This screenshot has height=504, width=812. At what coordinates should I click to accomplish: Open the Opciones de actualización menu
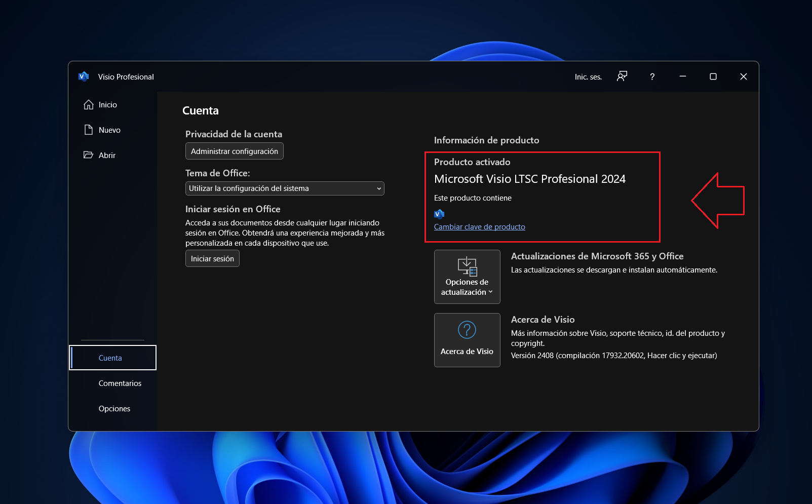point(467,277)
